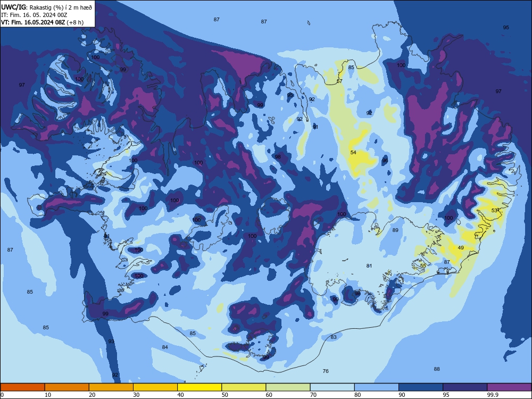Select the bright yellow 40–50 legend swatch
The width and height of the screenshot is (532, 399).
[x=199, y=387]
